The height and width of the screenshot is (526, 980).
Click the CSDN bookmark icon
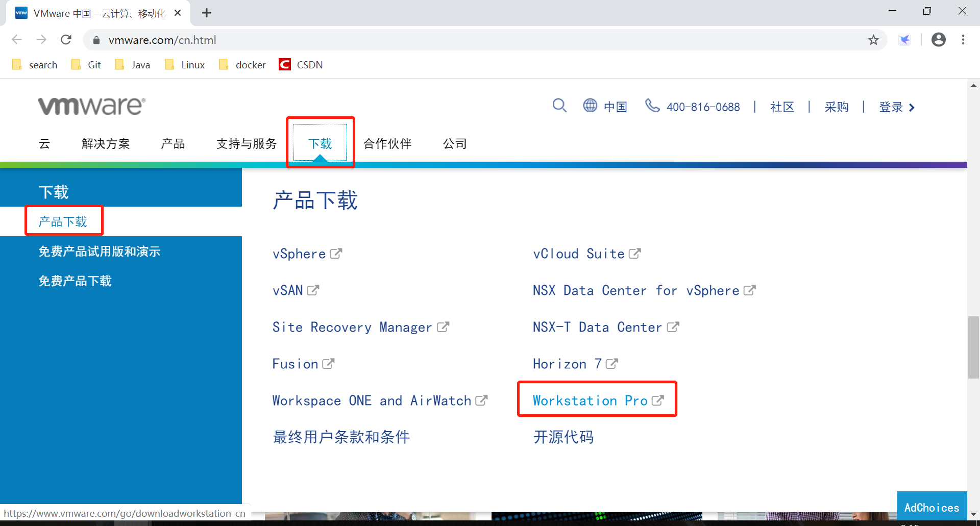point(284,64)
